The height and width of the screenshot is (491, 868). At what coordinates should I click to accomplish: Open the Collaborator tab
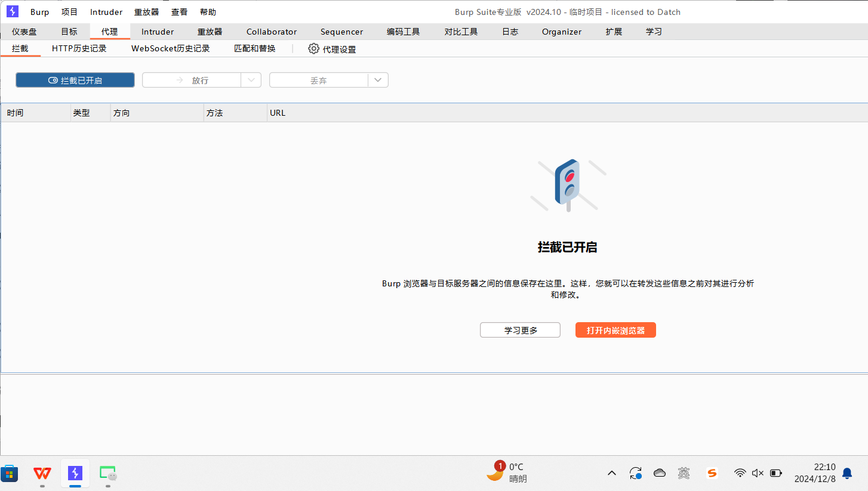[272, 32]
